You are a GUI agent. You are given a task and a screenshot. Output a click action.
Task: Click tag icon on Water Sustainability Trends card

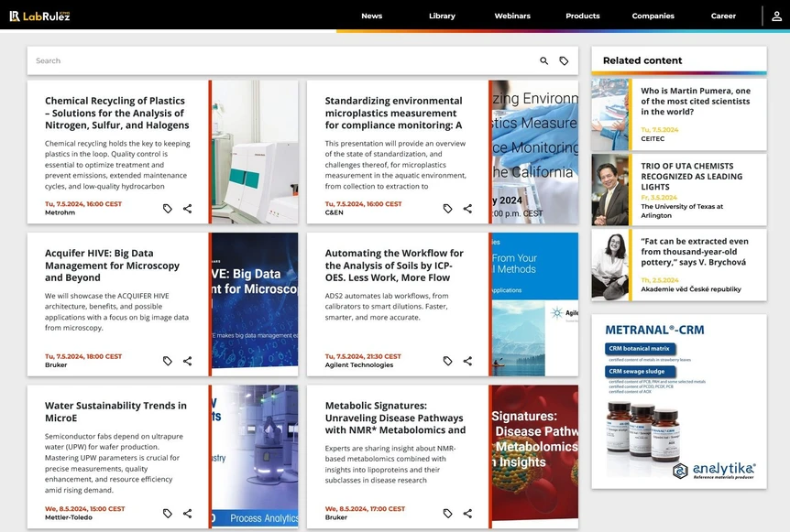click(x=168, y=514)
